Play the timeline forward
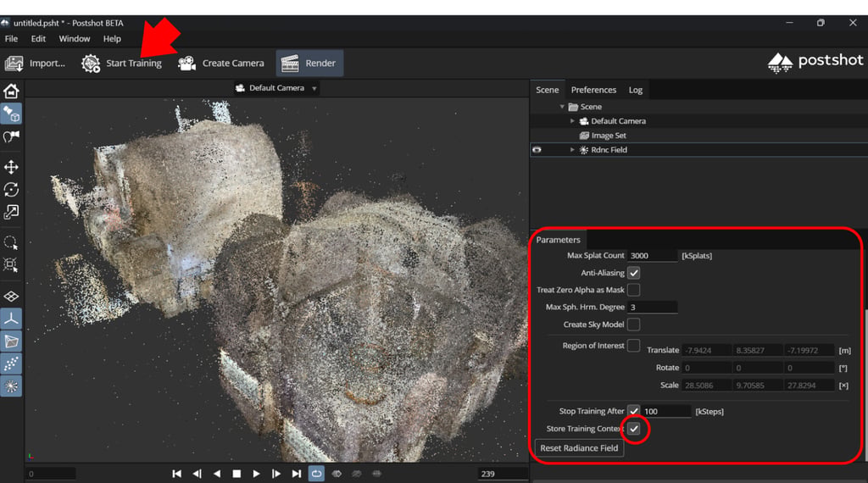The image size is (868, 483). (256, 474)
